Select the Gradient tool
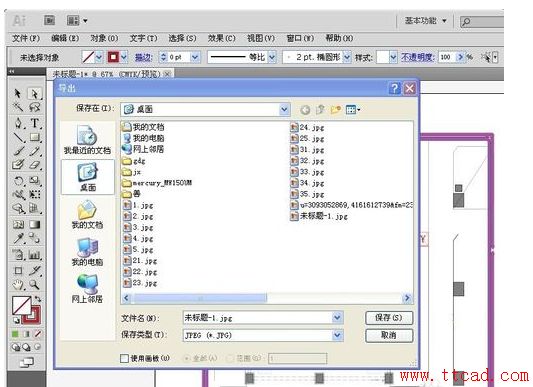533x387 pixels. [35, 224]
